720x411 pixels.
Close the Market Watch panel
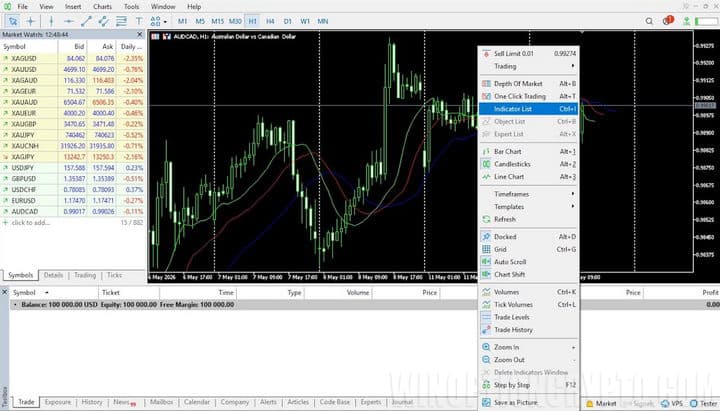[140, 34]
